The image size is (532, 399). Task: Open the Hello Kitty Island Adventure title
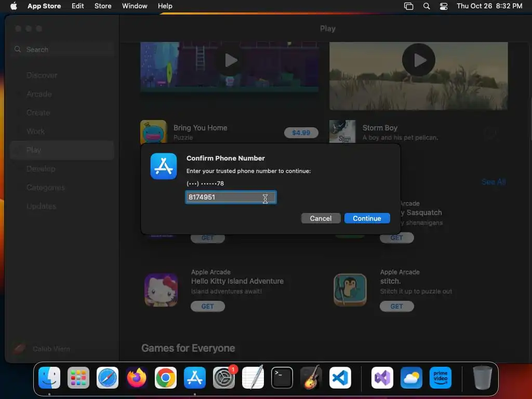[x=237, y=281]
